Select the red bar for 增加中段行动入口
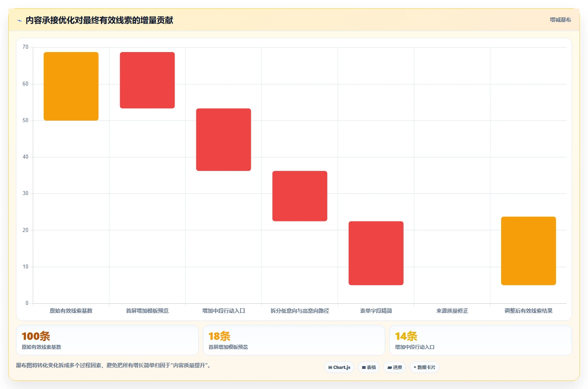 [224, 139]
